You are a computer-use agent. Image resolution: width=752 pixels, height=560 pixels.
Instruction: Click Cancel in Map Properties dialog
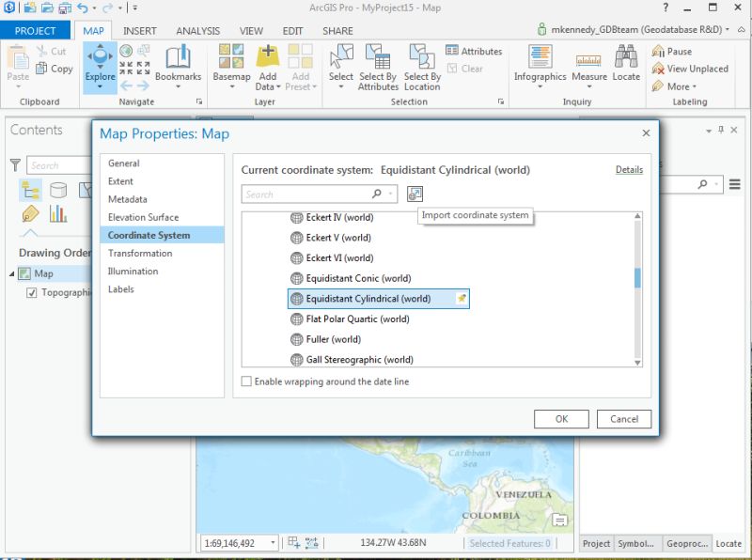click(x=624, y=418)
